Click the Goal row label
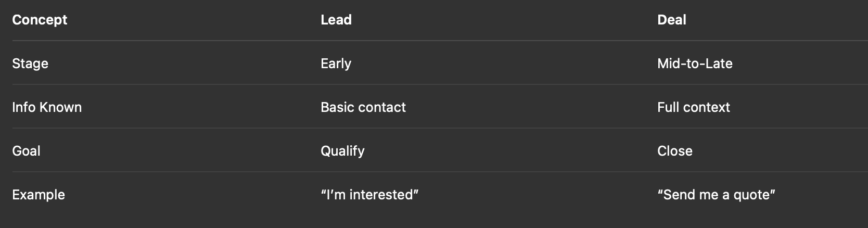 point(26,151)
